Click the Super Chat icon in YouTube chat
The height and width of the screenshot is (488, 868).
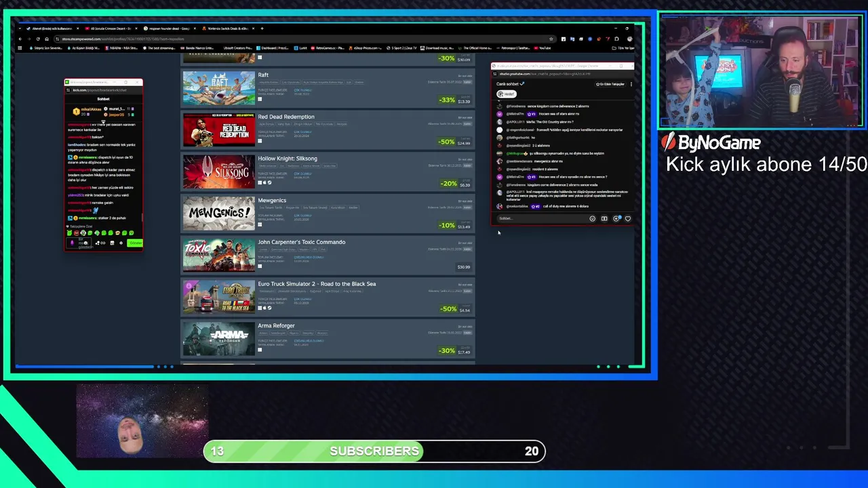pyautogui.click(x=616, y=218)
